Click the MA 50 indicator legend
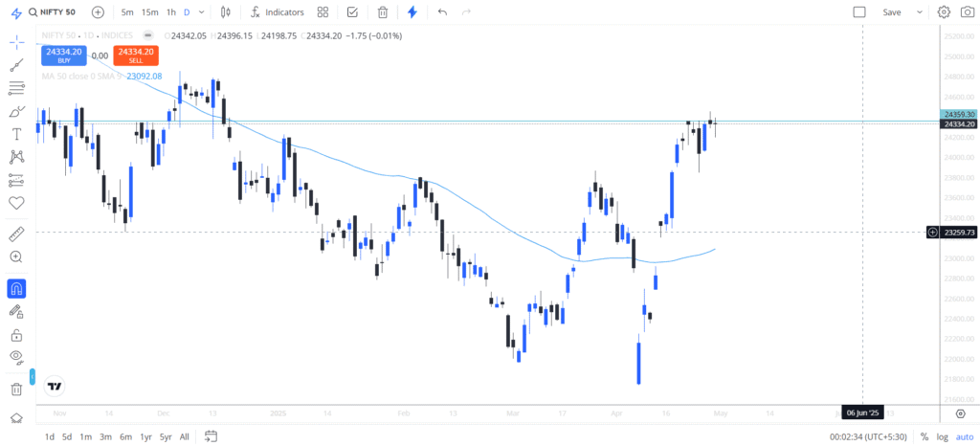 101,77
